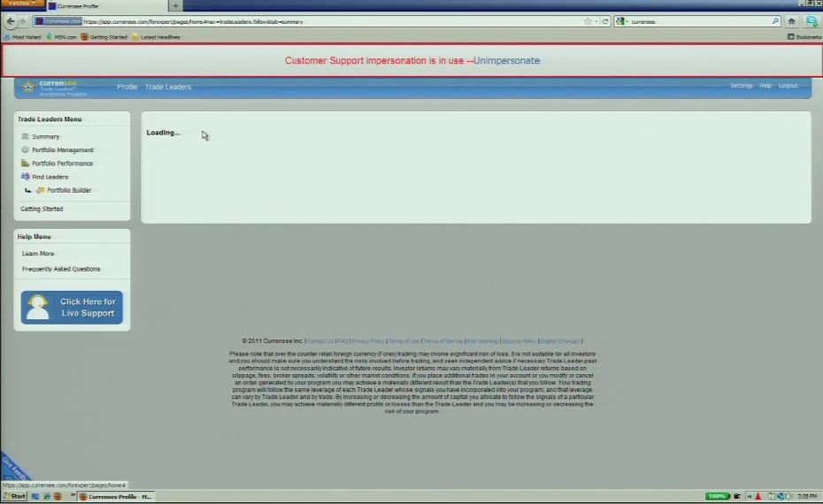Go back with the browser back arrow
This screenshot has height=504, width=823.
click(11, 21)
